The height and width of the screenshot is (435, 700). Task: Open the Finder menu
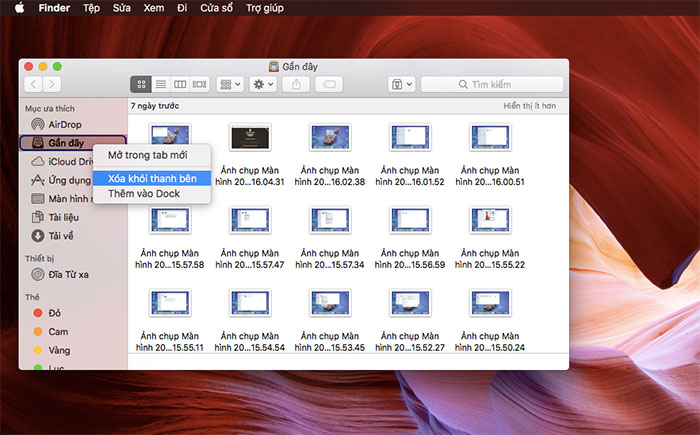pos(54,8)
